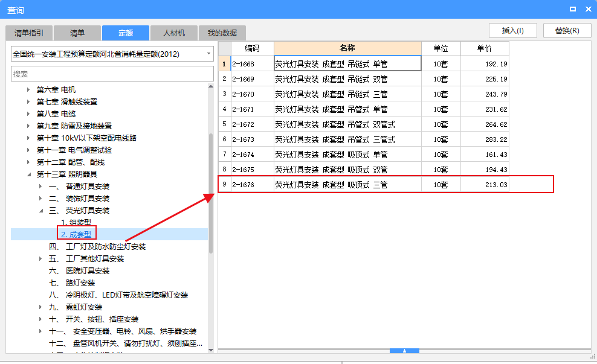
Task: Click the 编码 column header
Action: [253, 48]
